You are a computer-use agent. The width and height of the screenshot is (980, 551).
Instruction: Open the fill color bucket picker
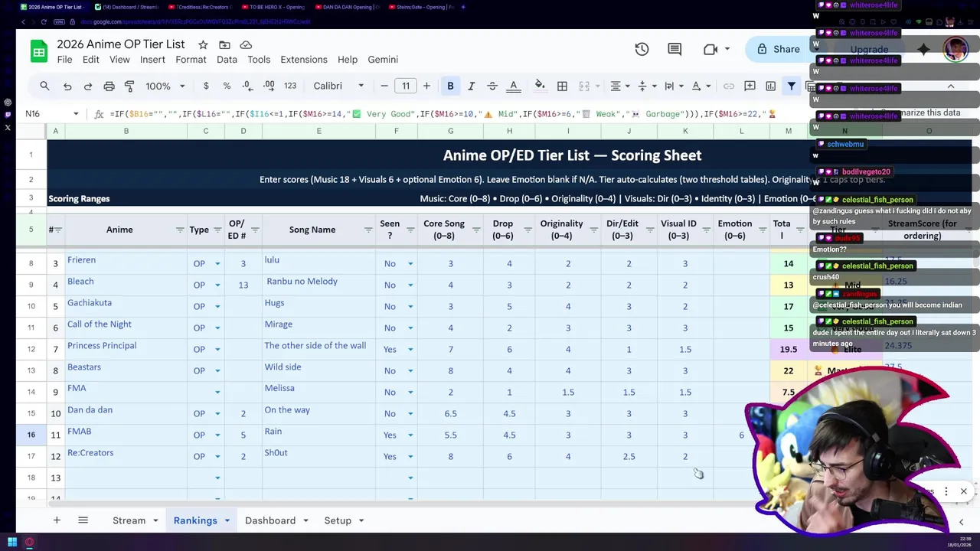tap(540, 86)
